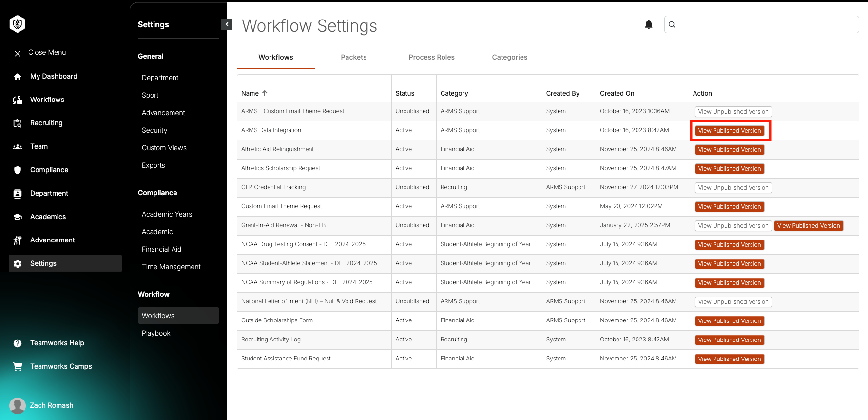
Task: Open Security settings
Action: tap(154, 130)
